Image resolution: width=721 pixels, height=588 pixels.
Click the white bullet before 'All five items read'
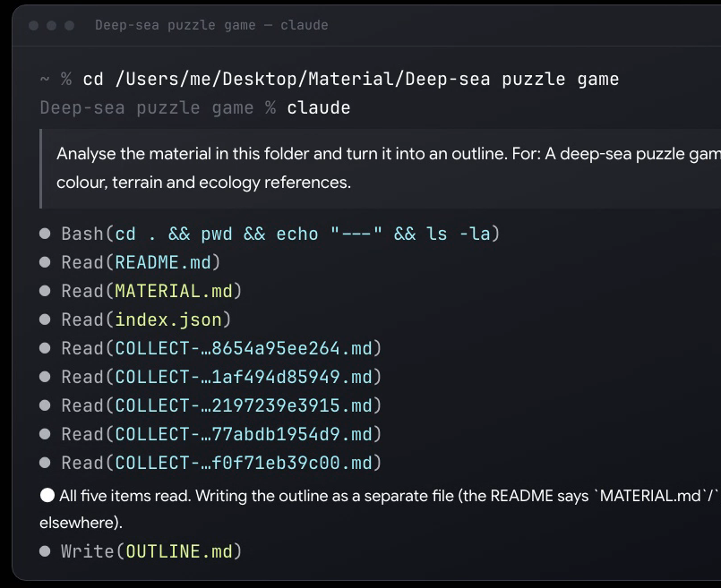tap(47, 495)
